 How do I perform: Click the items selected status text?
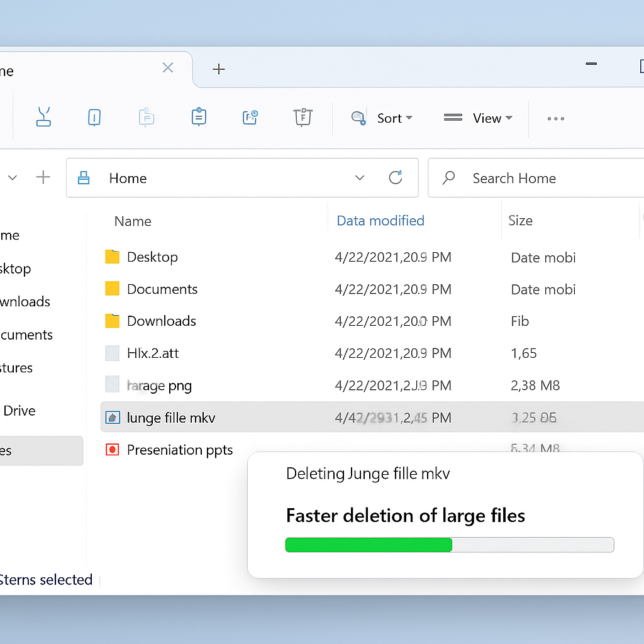pos(46,579)
